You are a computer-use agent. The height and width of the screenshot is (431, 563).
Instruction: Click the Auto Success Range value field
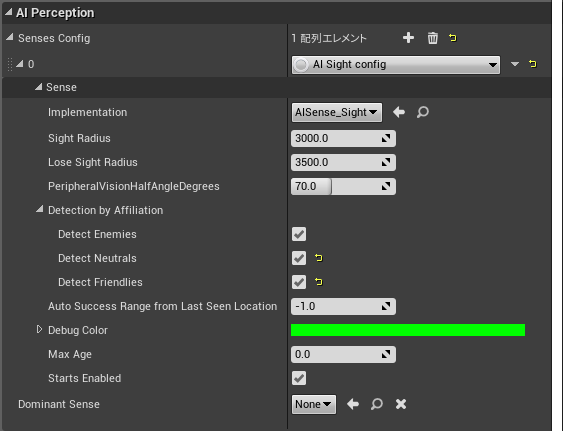343,306
